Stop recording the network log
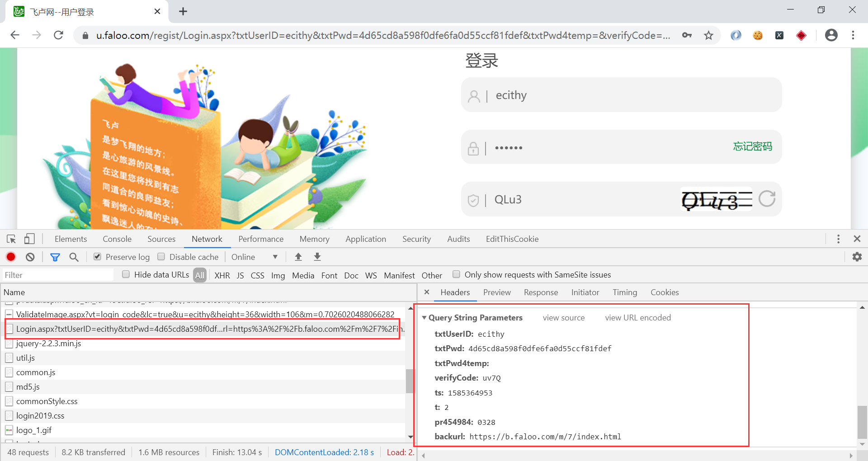868x461 pixels. pyautogui.click(x=11, y=257)
